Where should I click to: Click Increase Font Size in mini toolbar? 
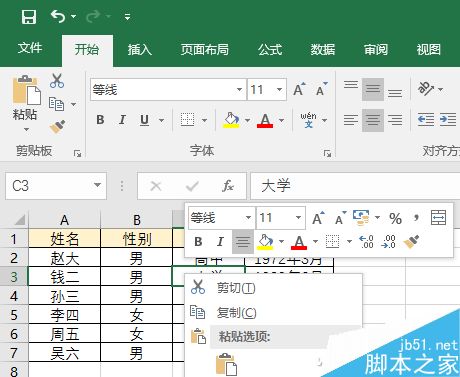coord(318,218)
